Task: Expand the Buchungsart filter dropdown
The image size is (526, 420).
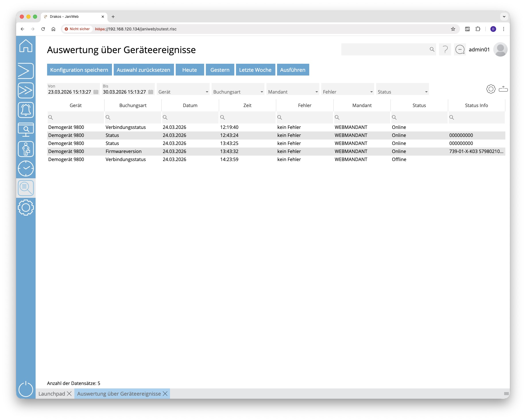Action: [262, 92]
